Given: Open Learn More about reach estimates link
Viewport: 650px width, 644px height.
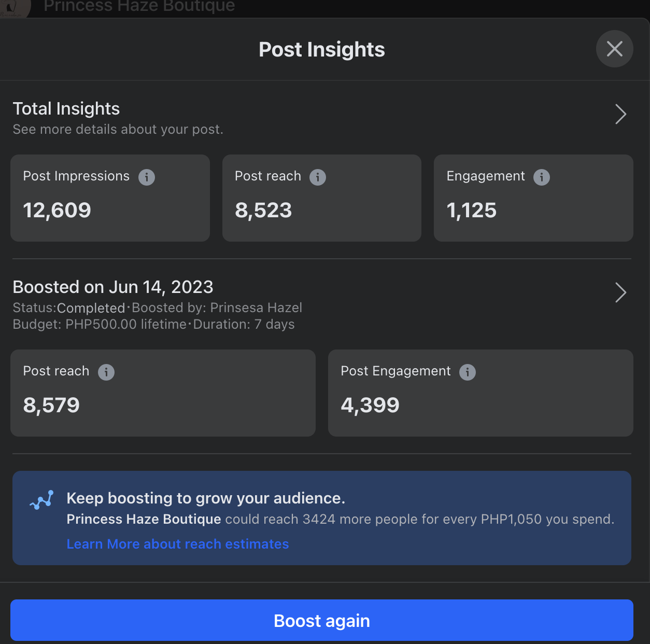Looking at the screenshot, I should pyautogui.click(x=178, y=544).
